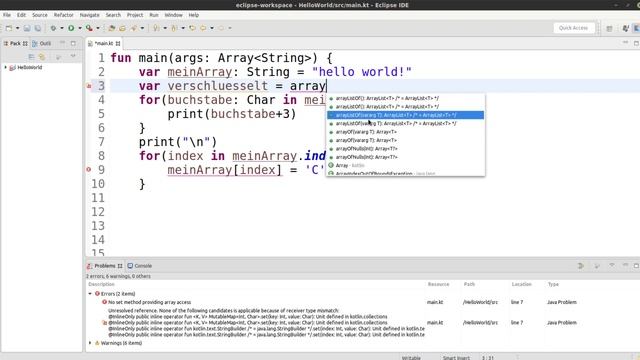
Task: Run the program with the green Run button
Action: pyautogui.click(x=71, y=28)
